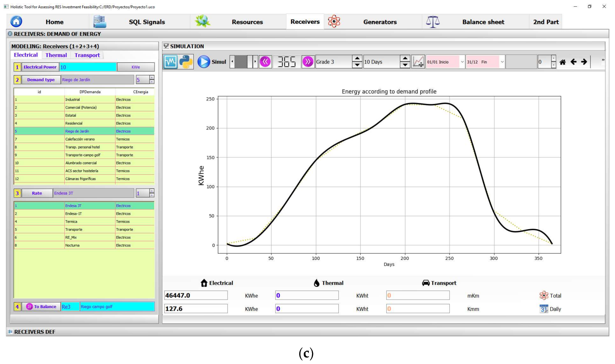Viewport: 615px width, 364px height.
Task: Click the Python script icon
Action: click(186, 62)
